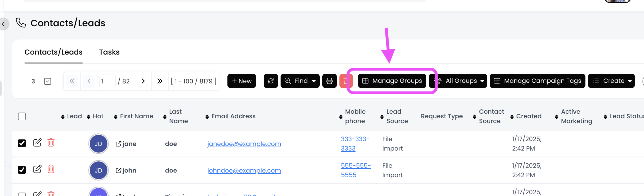
Task: Select the Contacts/Leads tab
Action: click(53, 52)
